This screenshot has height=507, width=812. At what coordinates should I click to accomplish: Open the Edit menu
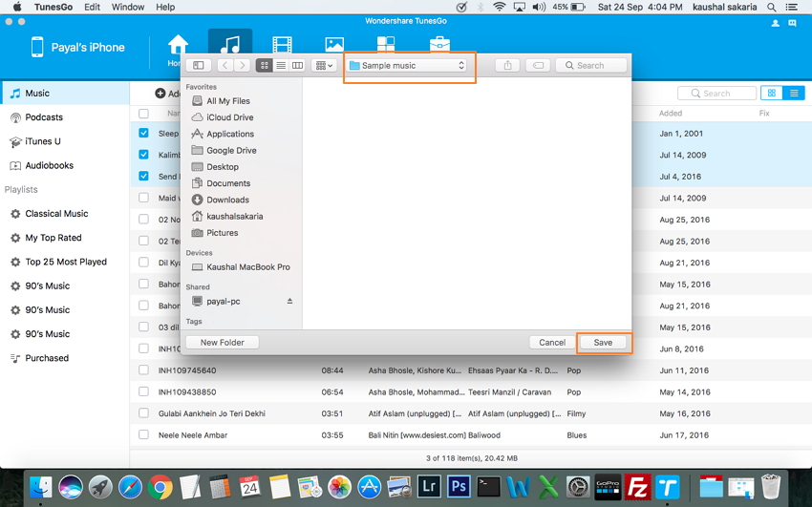coord(92,8)
